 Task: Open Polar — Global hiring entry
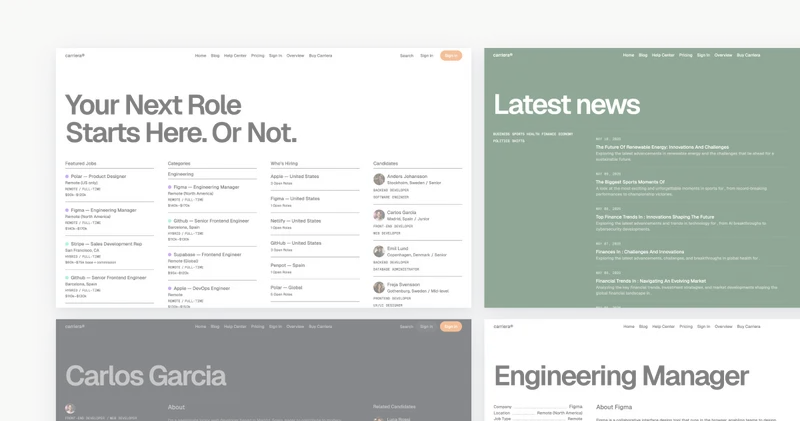(286, 287)
